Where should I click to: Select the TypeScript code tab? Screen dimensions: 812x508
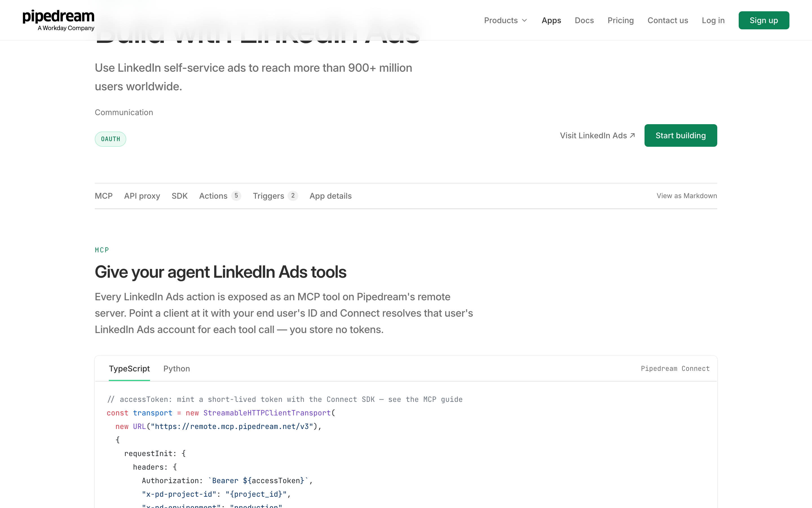tap(129, 369)
